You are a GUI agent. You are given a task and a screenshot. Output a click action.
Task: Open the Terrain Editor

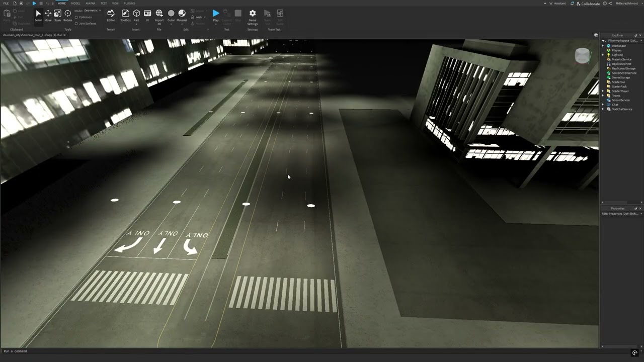[x=111, y=16]
